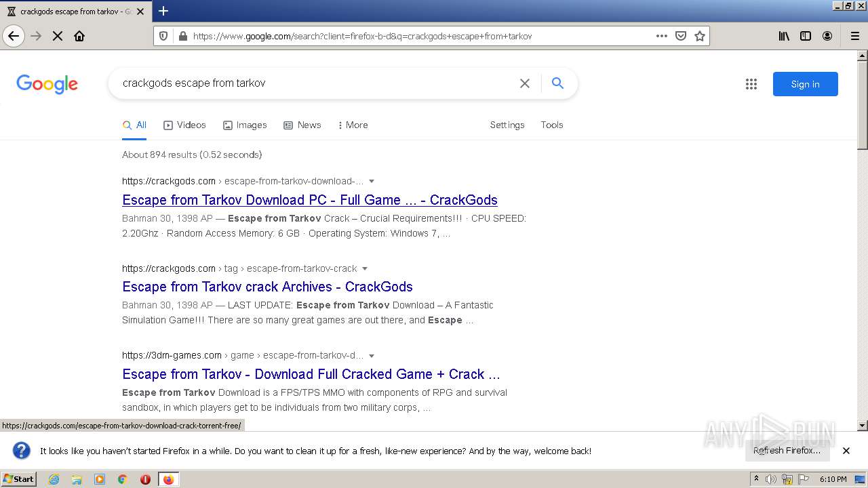The height and width of the screenshot is (488, 868).
Task: Save page to Pocket
Action: pyautogui.click(x=681, y=36)
